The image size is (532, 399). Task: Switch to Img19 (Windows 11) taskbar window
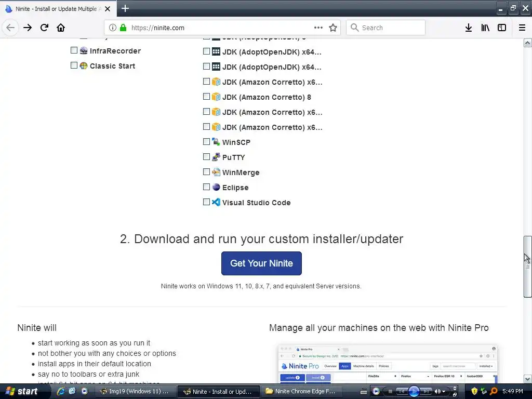135,391
